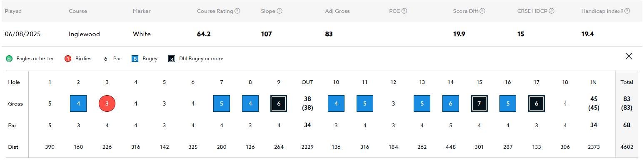Click the PCC question mark icon
This screenshot has width=644, height=160.
pos(404,11)
